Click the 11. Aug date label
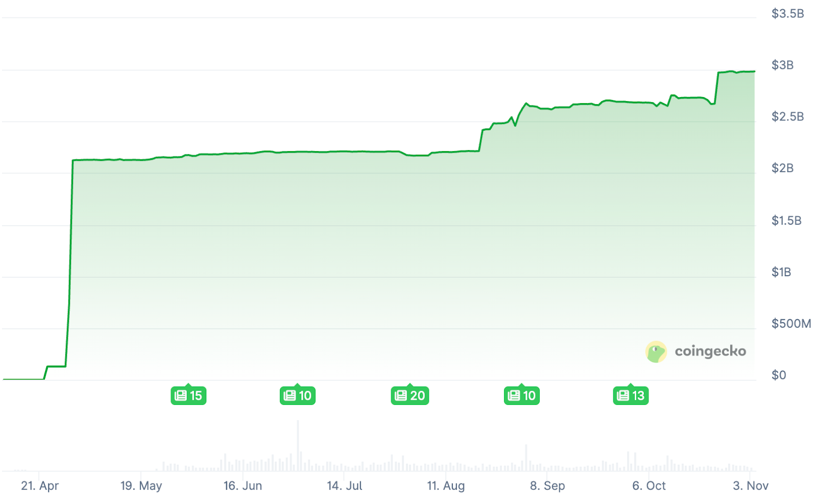 pyautogui.click(x=446, y=486)
